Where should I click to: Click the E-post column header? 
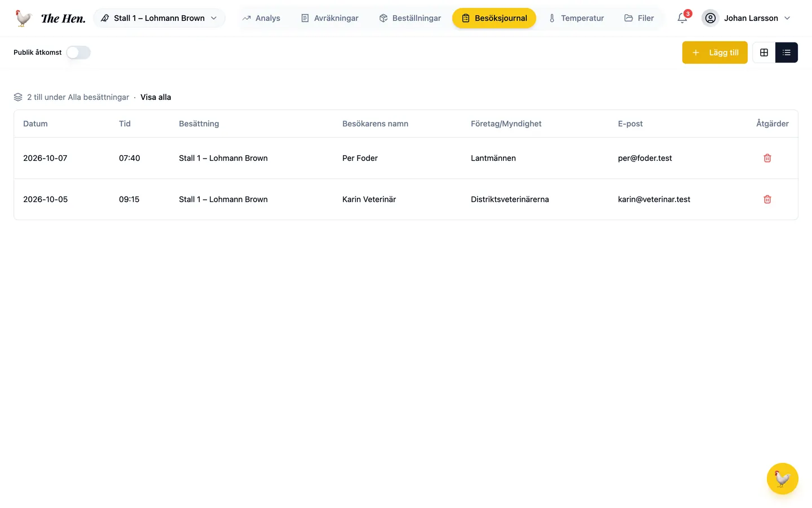coord(630,124)
